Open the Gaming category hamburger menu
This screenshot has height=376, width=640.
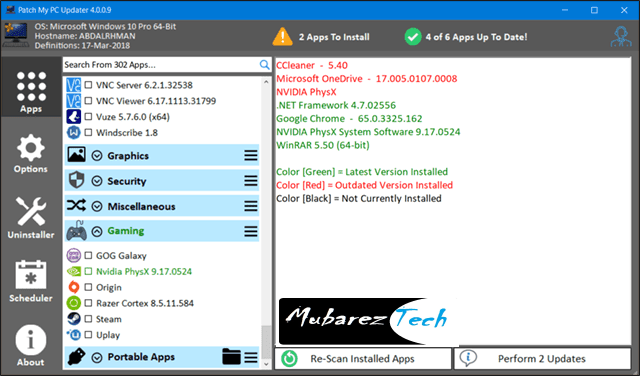click(x=251, y=232)
